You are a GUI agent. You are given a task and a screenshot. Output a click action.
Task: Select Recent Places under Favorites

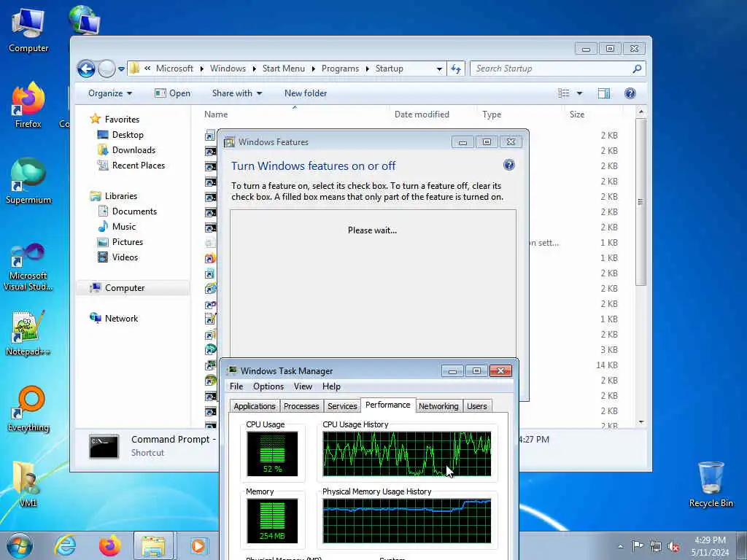[131, 166]
